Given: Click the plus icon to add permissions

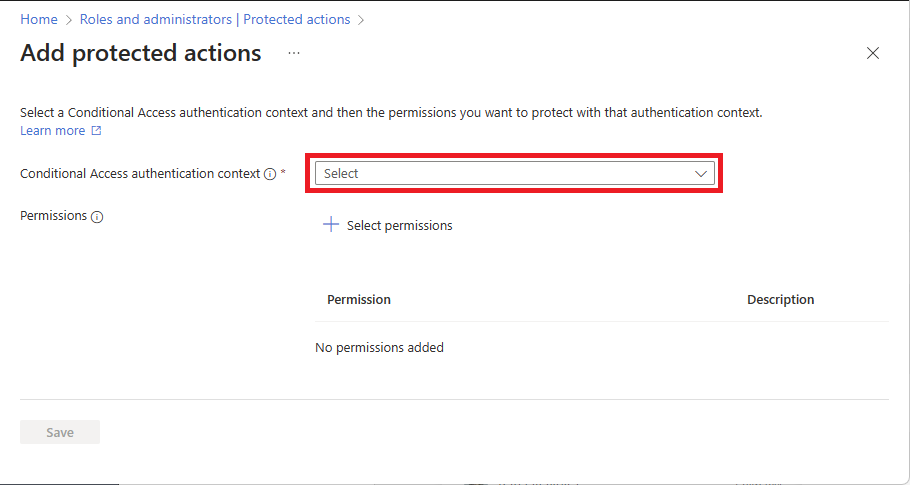Looking at the screenshot, I should point(331,225).
